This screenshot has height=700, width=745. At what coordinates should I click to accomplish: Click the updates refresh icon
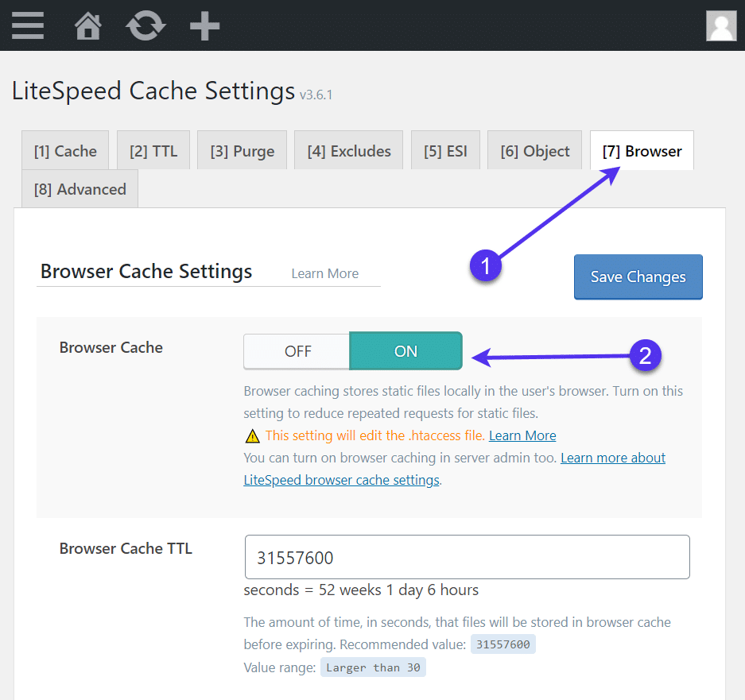click(146, 25)
